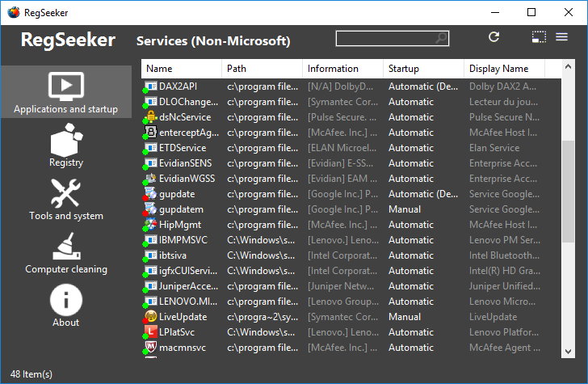Image resolution: width=588 pixels, height=384 pixels.
Task: Click the macmnsvc McAfee shield icon
Action: [150, 348]
